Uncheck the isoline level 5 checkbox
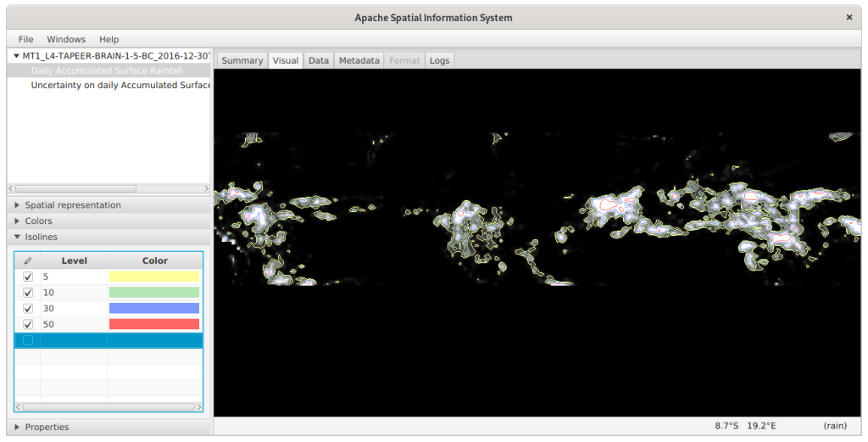868x442 pixels. pyautogui.click(x=28, y=277)
